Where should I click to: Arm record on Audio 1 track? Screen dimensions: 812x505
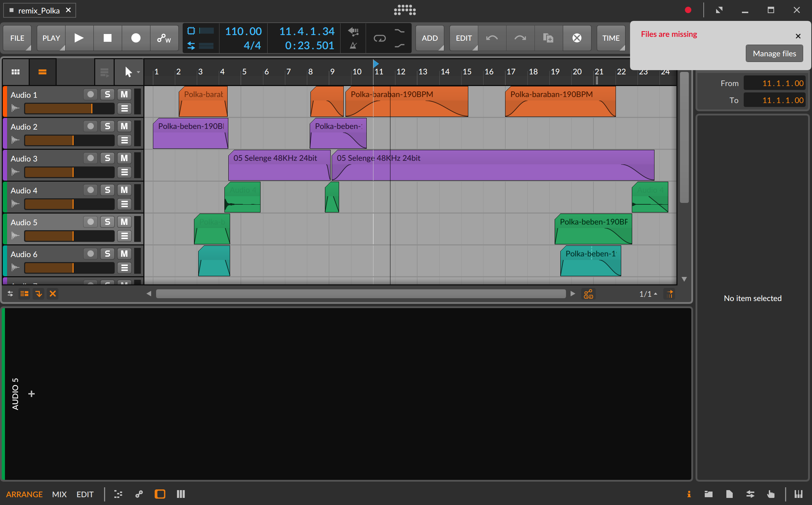point(91,95)
